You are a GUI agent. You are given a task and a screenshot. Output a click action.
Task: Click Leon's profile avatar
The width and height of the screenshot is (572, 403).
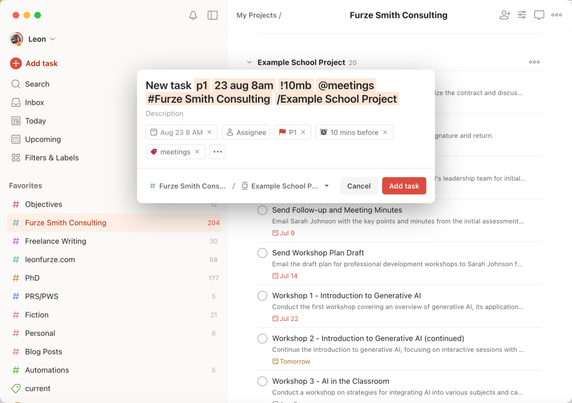pos(16,39)
